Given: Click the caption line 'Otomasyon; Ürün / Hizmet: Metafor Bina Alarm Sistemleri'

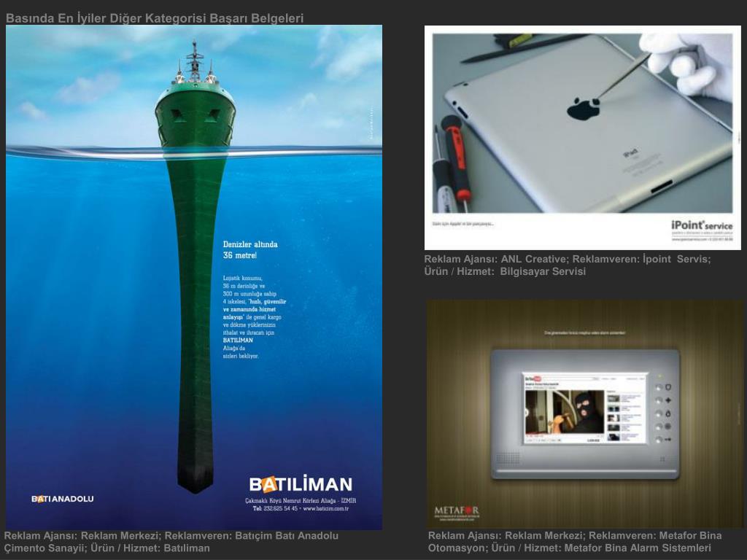Looking at the screenshot, I should [569, 548].
